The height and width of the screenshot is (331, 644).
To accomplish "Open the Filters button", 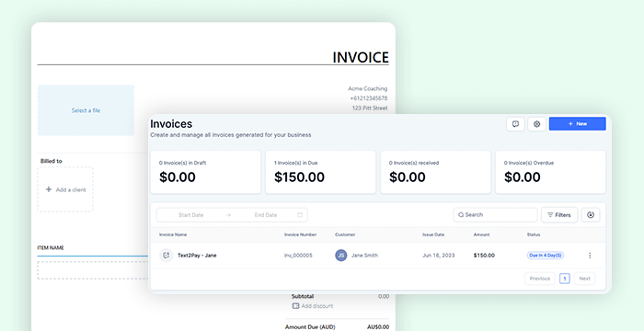I will point(559,215).
